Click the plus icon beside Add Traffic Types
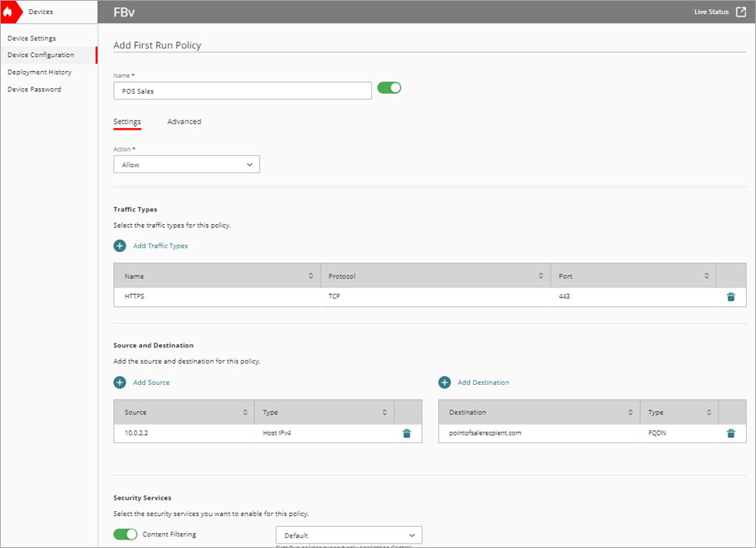 tap(119, 246)
